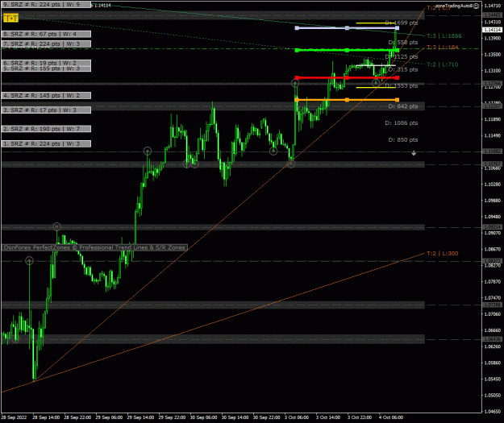The width and height of the screenshot is (504, 423).
Task: Click the 1.08670 value on the price axis
Action: pos(493,249)
